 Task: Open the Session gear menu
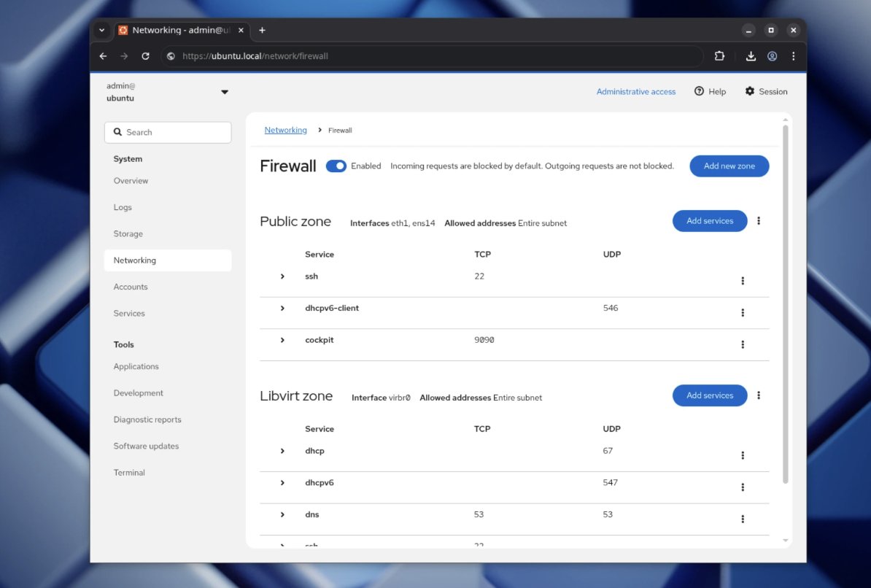[750, 91]
